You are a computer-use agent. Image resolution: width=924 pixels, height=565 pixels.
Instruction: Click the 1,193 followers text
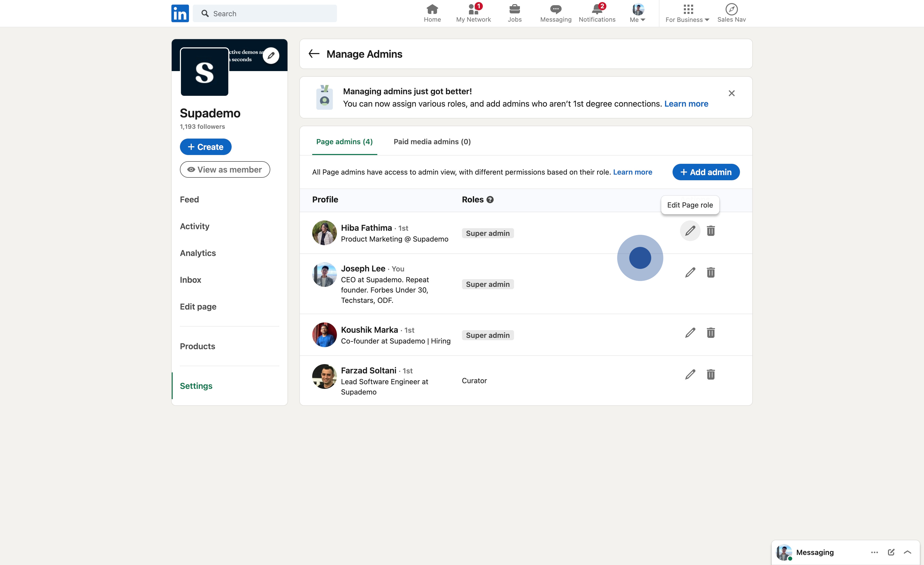[x=202, y=126]
